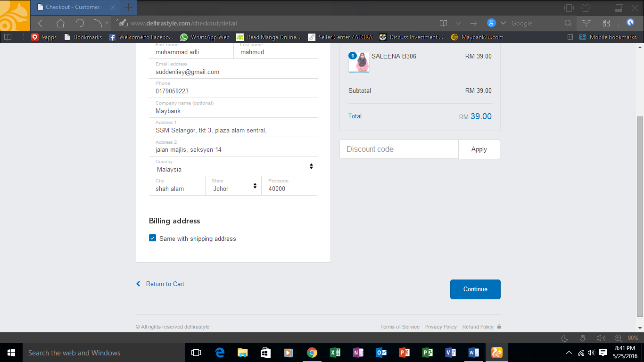Expand navigation history small arrow

click(107, 23)
